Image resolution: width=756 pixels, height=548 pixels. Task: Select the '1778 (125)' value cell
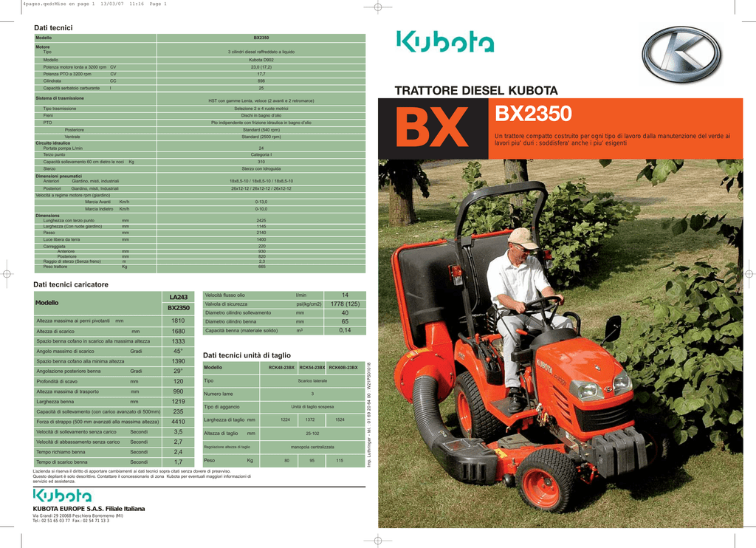(346, 304)
